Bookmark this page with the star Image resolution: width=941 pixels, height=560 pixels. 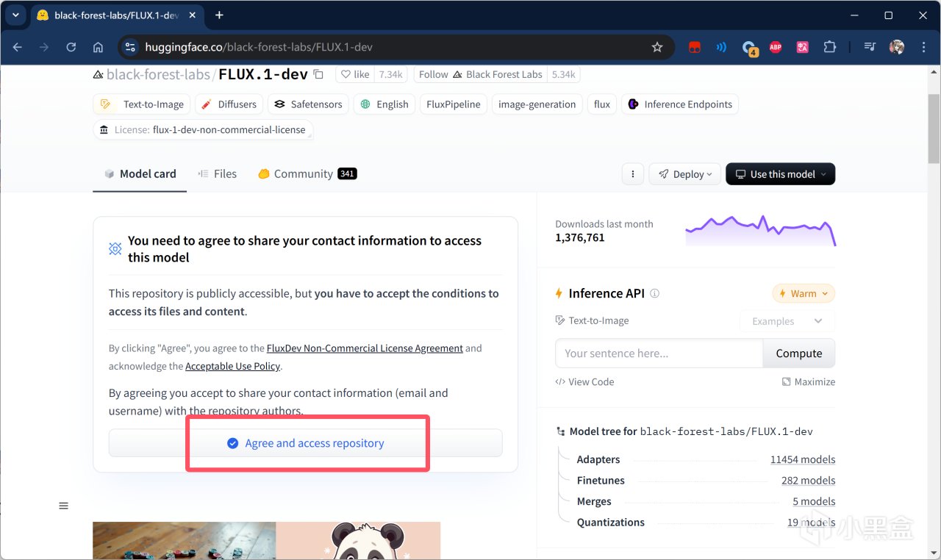[x=657, y=47]
